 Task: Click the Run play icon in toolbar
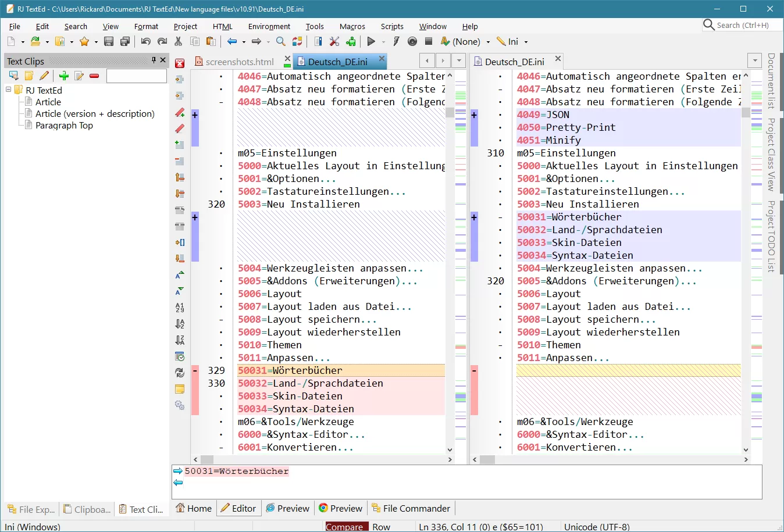click(371, 41)
